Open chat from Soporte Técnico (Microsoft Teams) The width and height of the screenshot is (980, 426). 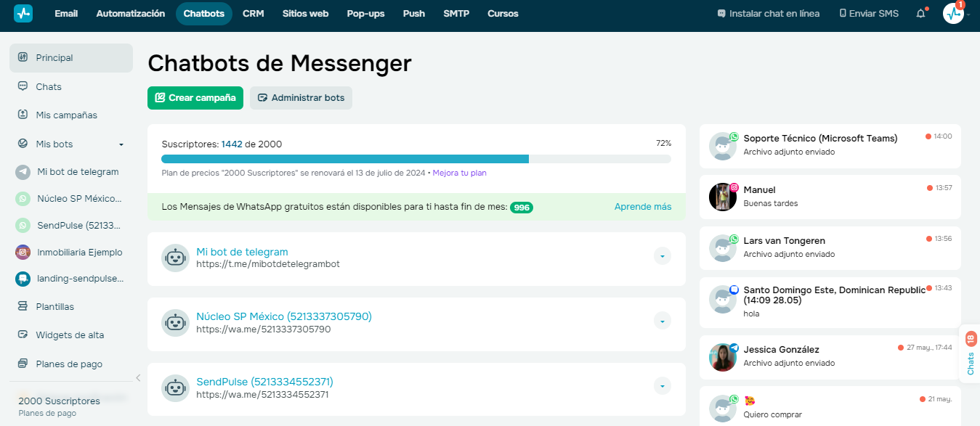pos(830,146)
